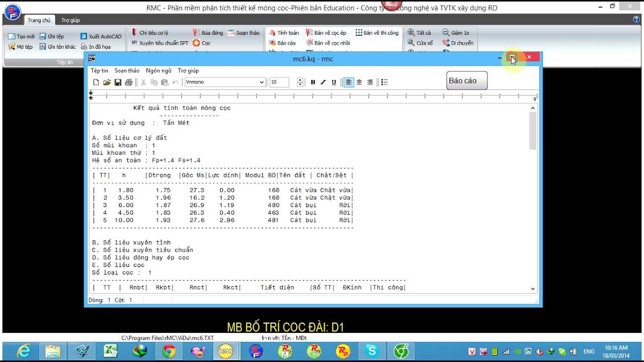
Task: Click the editor vertical scrollbar thumb
Action: (533, 131)
